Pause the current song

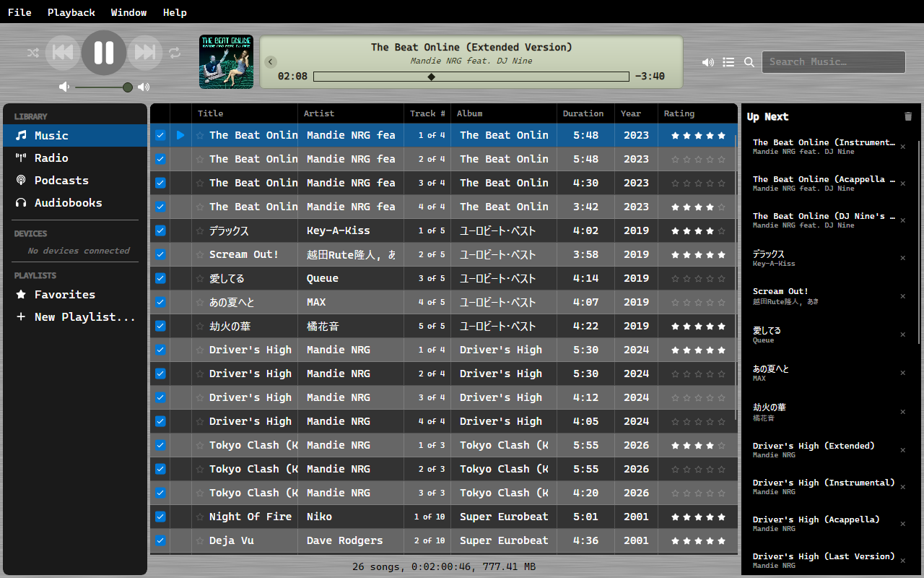point(104,52)
